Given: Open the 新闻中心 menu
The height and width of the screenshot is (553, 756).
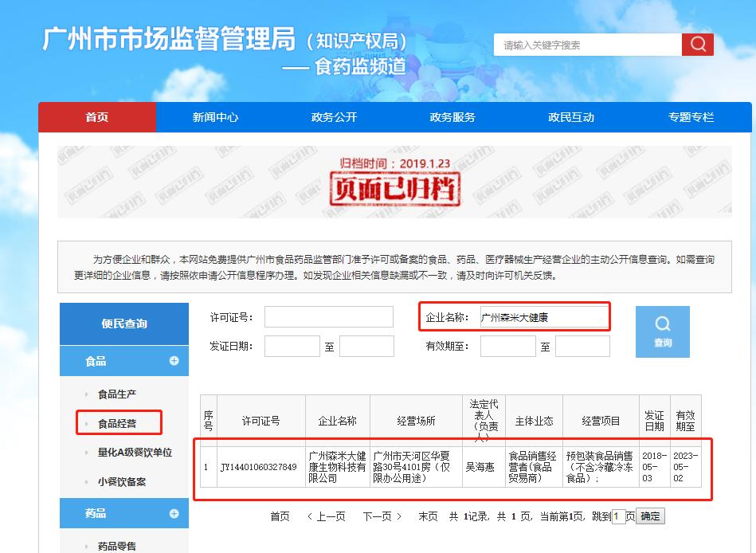Looking at the screenshot, I should point(216,116).
